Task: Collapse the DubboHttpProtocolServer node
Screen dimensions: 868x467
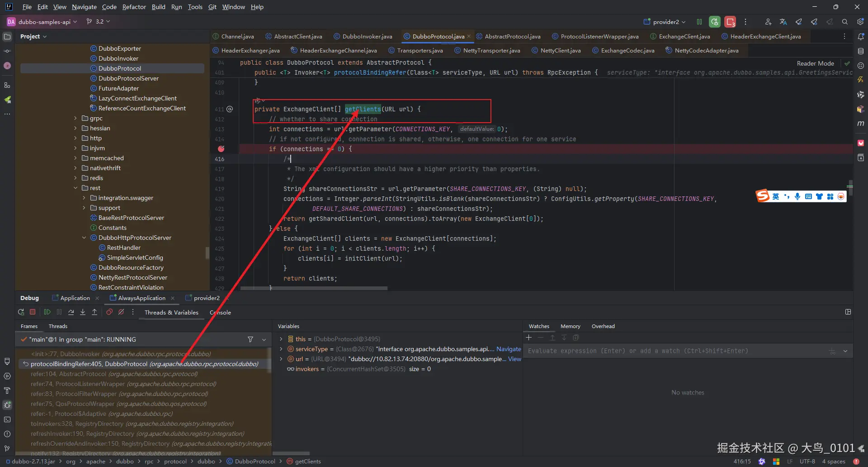Action: click(x=84, y=238)
